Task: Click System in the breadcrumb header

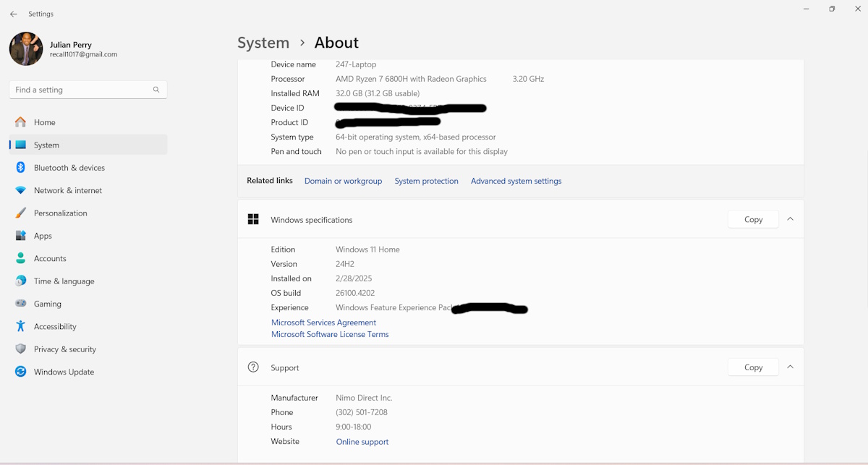Action: [263, 43]
